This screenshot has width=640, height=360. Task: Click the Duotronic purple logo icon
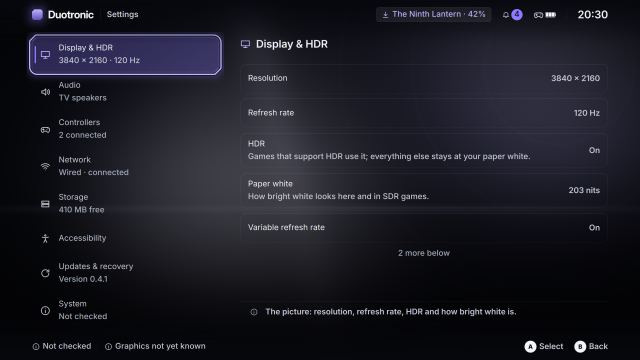click(37, 15)
